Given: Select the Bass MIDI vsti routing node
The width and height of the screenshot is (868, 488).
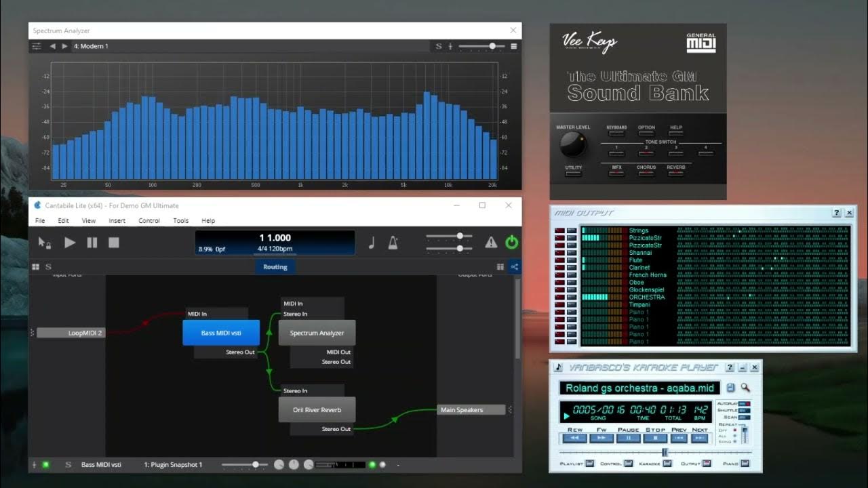Looking at the screenshot, I should pyautogui.click(x=221, y=333).
